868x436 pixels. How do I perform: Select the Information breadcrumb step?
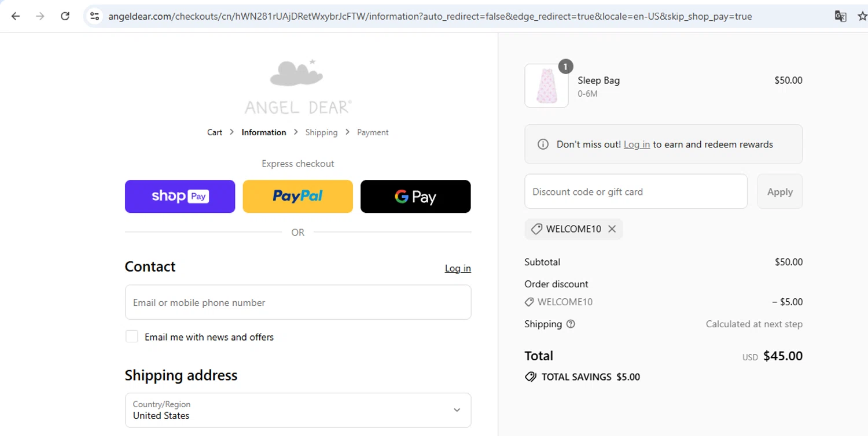click(264, 132)
